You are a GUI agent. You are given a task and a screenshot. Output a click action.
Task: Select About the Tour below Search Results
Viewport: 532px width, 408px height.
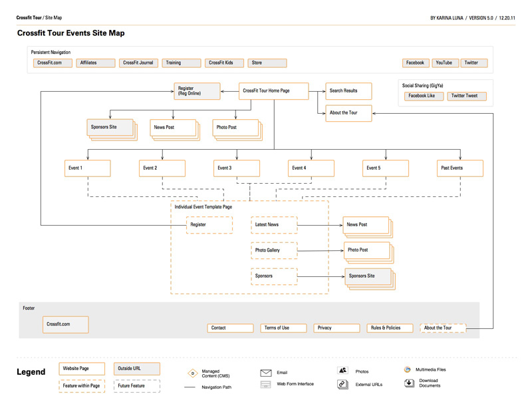(348, 113)
